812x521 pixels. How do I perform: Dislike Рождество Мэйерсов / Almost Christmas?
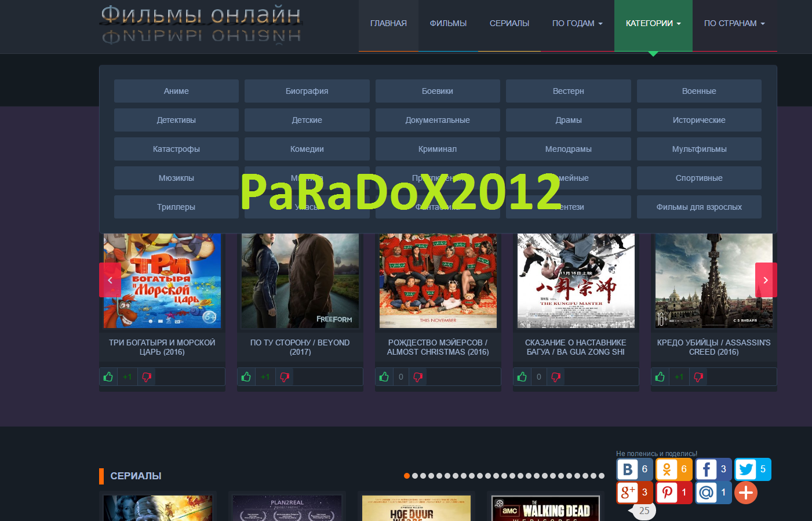pos(418,377)
